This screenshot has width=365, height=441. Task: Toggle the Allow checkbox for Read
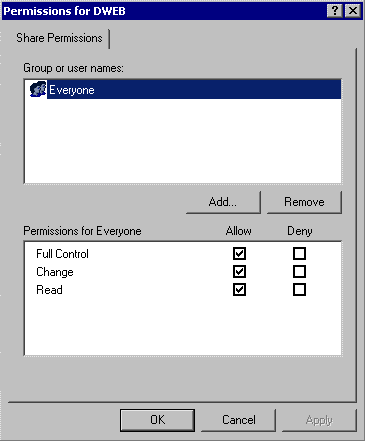239,290
